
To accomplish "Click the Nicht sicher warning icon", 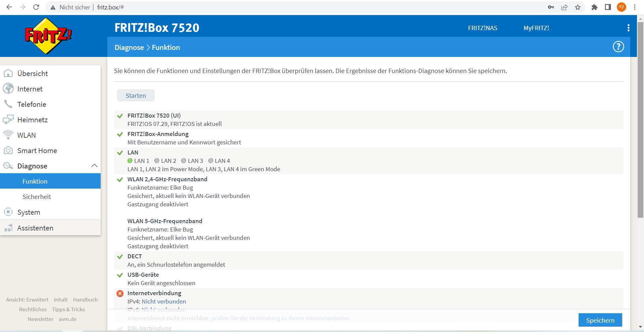I will [x=53, y=7].
